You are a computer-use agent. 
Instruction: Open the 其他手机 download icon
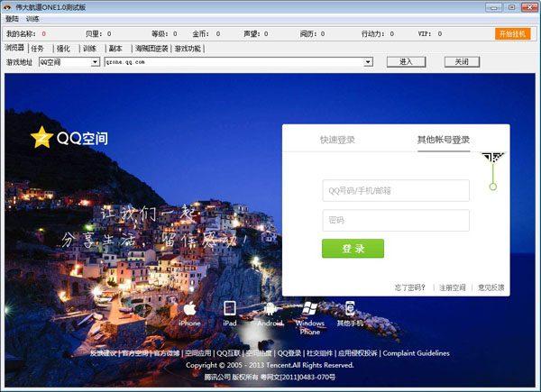tap(350, 308)
